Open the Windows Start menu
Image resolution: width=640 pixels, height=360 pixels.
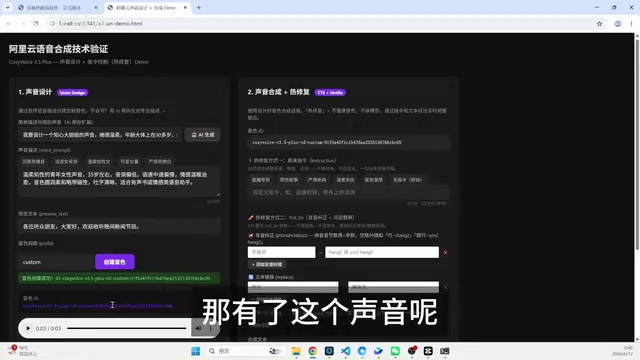click(x=196, y=351)
